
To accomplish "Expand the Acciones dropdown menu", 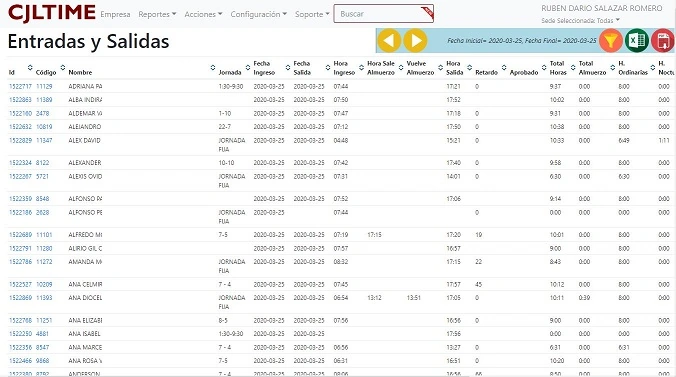I will [x=203, y=14].
